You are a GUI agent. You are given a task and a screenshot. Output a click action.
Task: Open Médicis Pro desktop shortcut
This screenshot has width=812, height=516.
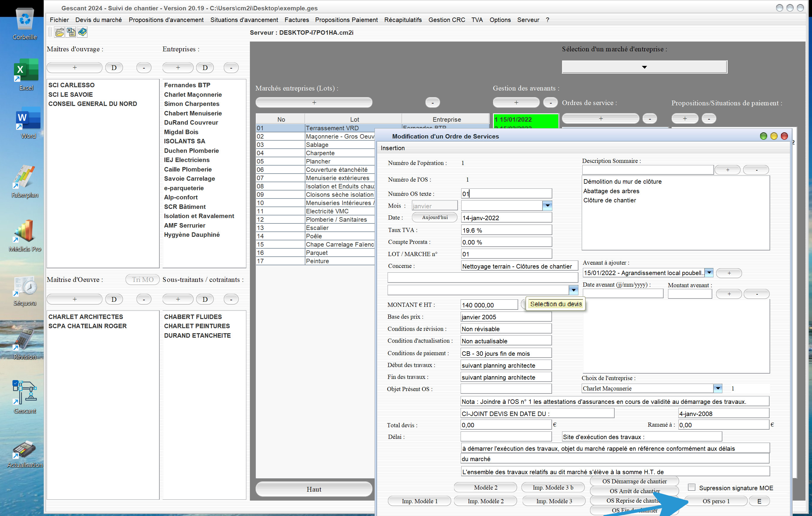click(x=25, y=235)
